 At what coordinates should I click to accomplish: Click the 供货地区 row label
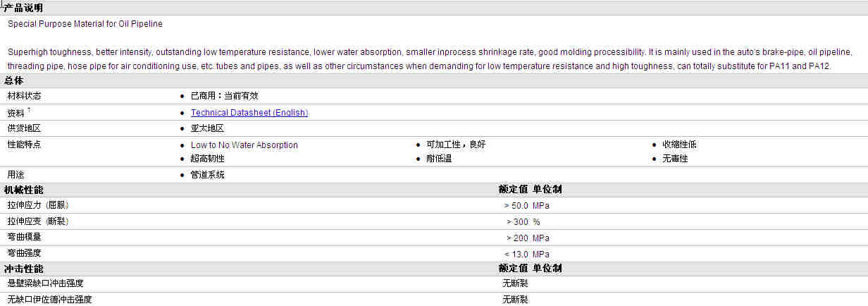pyautogui.click(x=24, y=128)
